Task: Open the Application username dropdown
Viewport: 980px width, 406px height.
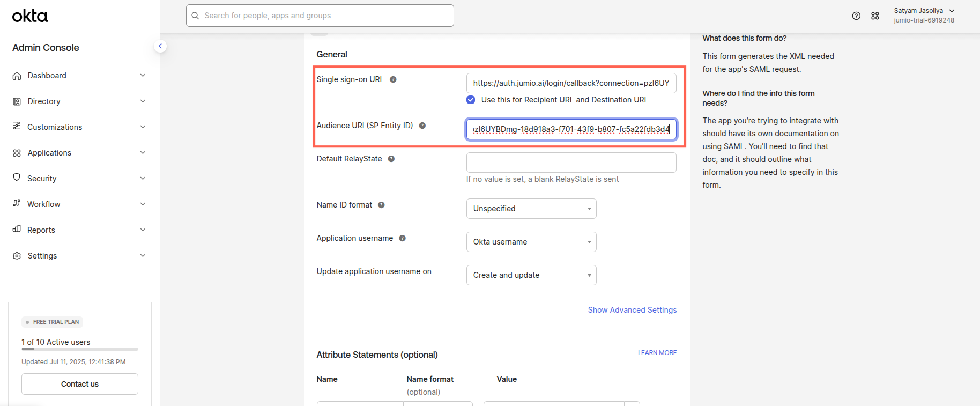Action: (x=531, y=242)
